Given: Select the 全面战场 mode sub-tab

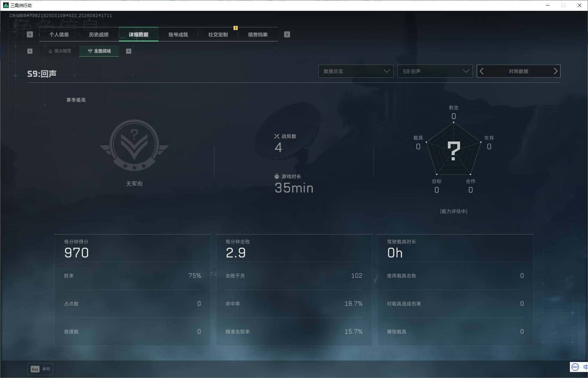Looking at the screenshot, I should click(99, 51).
